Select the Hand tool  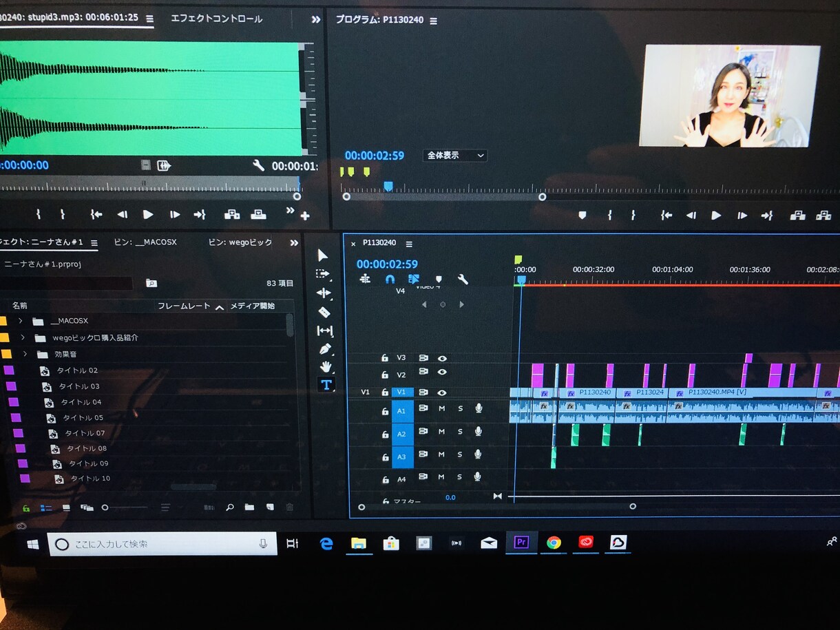click(326, 366)
